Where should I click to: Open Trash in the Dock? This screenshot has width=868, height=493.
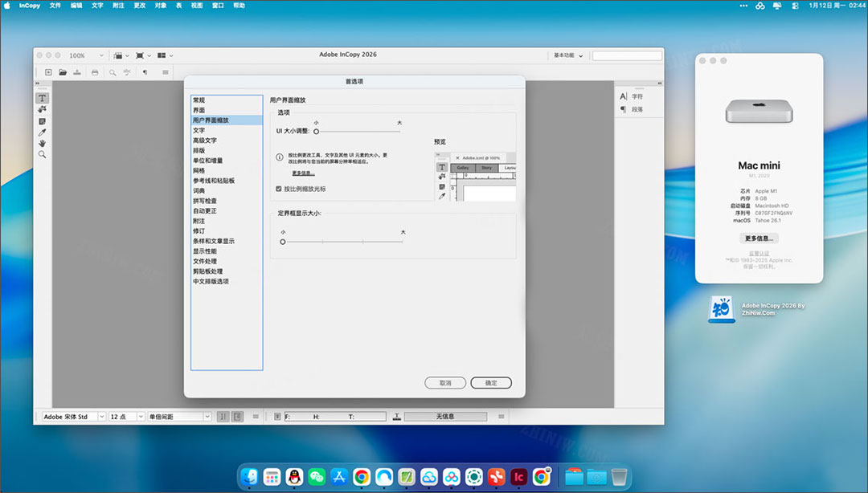[x=619, y=476]
